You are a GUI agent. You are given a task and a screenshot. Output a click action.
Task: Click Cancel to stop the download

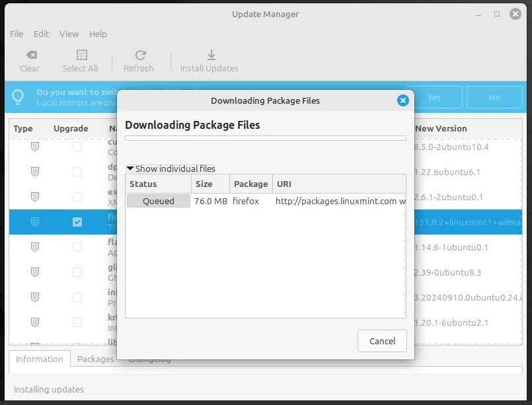point(382,341)
